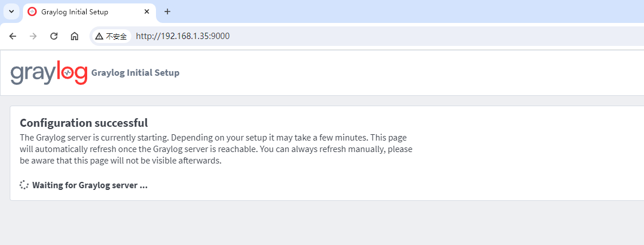Viewport: 644px width, 245px height.
Task: Click the loading spinner icon
Action: [x=24, y=185]
